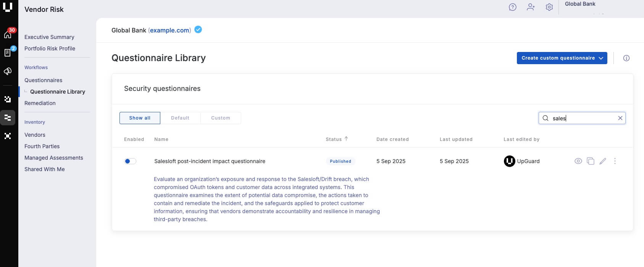The height and width of the screenshot is (267, 644).
Task: Select Questionnaire Library in the sidebar
Action: [x=58, y=92]
